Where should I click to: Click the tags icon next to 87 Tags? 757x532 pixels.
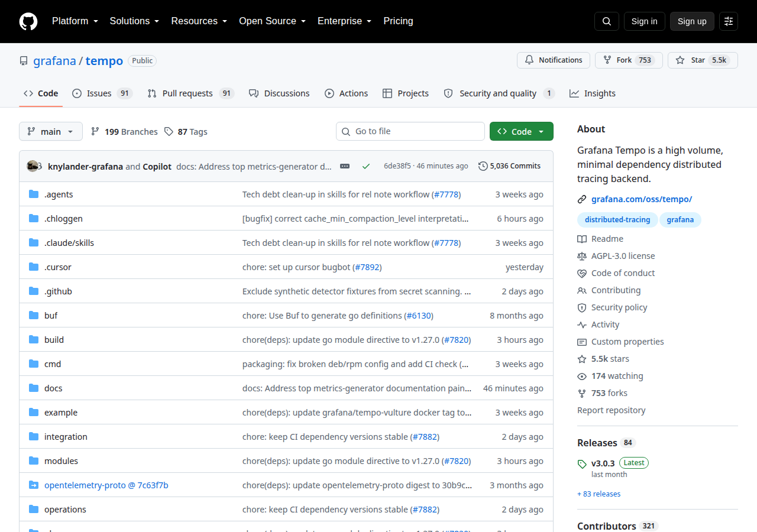169,131
